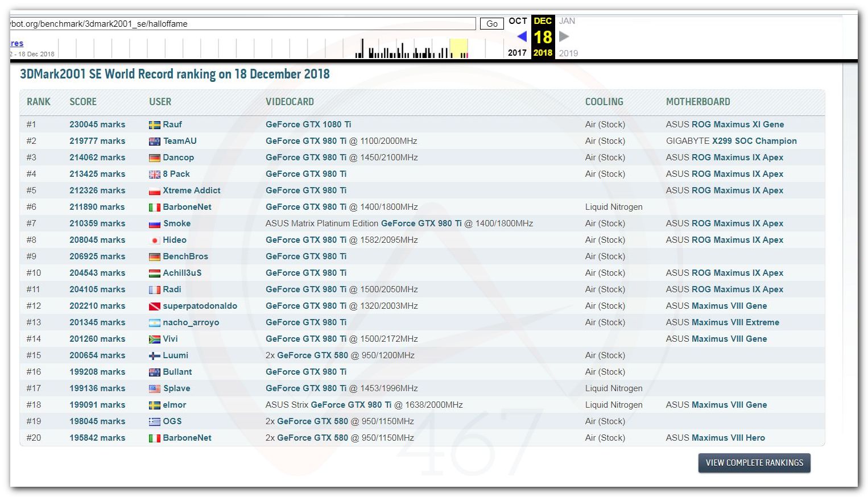
Task: Open the 230045 marks score link
Action: tap(97, 125)
